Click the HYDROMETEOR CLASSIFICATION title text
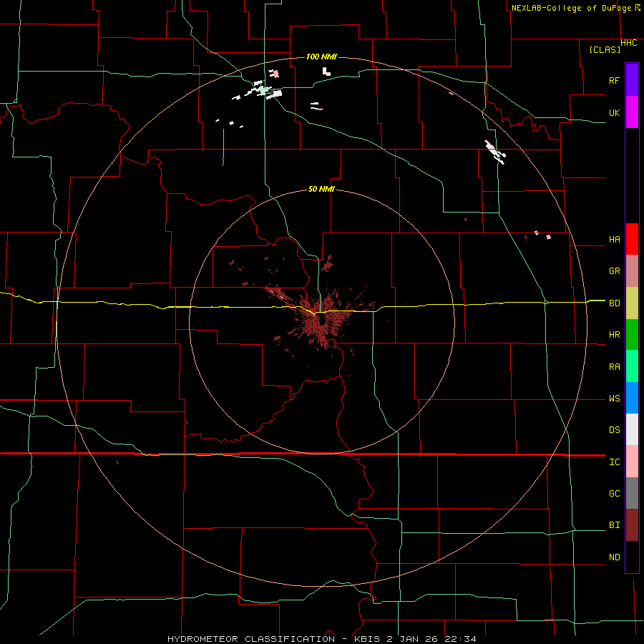Screen dimensions: 644x644 coord(251,639)
